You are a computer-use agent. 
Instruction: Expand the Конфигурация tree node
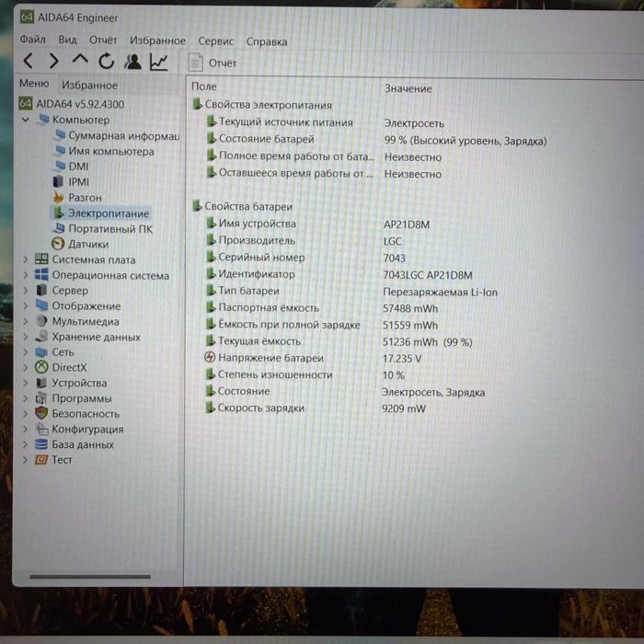pos(26,429)
